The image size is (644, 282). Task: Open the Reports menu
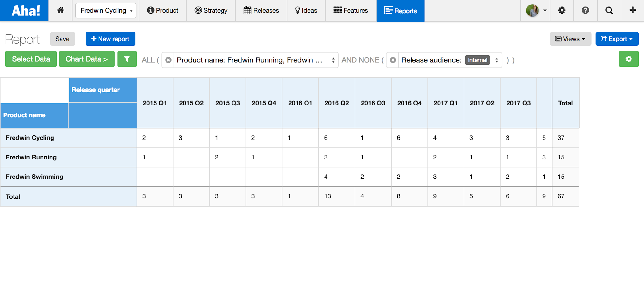click(401, 11)
